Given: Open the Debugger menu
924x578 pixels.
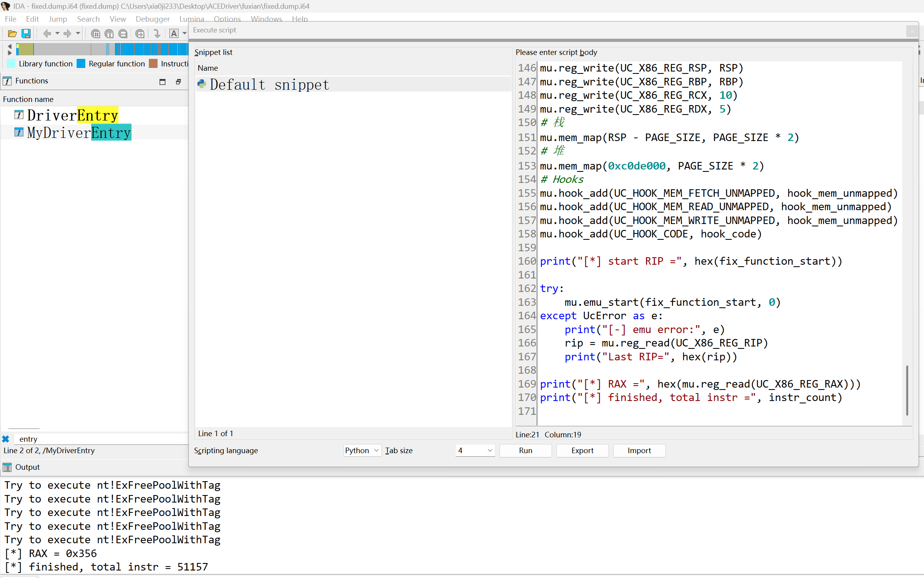Looking at the screenshot, I should [x=152, y=19].
